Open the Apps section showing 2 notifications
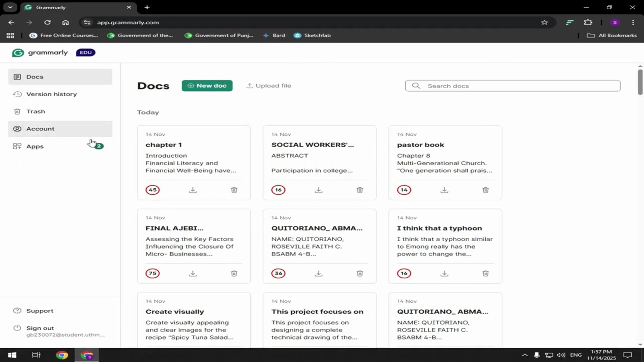 click(x=35, y=146)
